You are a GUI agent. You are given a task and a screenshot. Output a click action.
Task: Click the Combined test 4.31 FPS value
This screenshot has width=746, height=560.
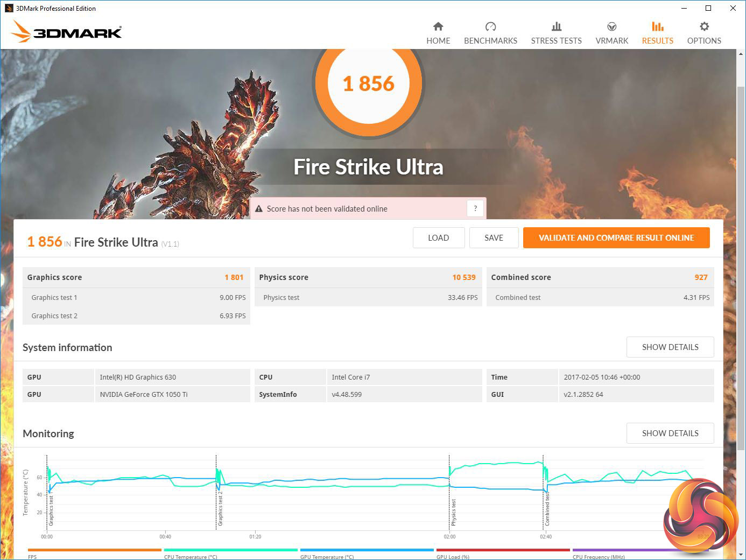[696, 297]
